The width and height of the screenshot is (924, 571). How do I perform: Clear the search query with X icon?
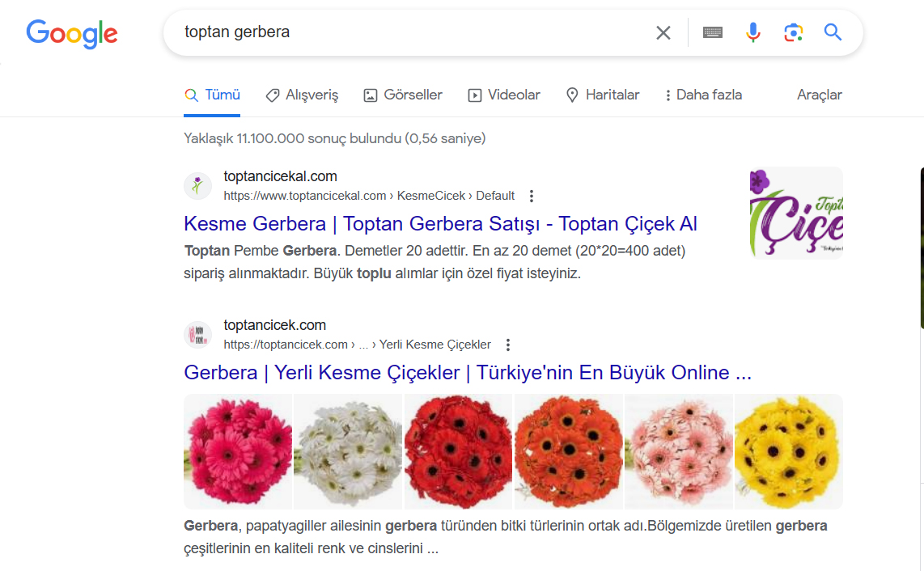(x=663, y=32)
